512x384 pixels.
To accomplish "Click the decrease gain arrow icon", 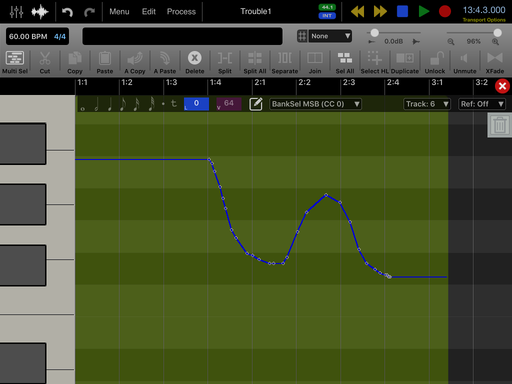I will point(371,42).
